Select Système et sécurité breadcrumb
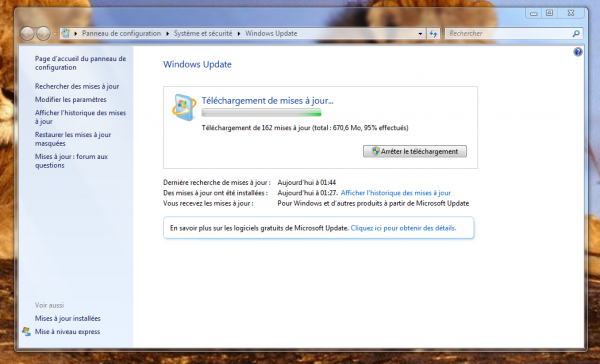The width and height of the screenshot is (600, 364). point(203,33)
